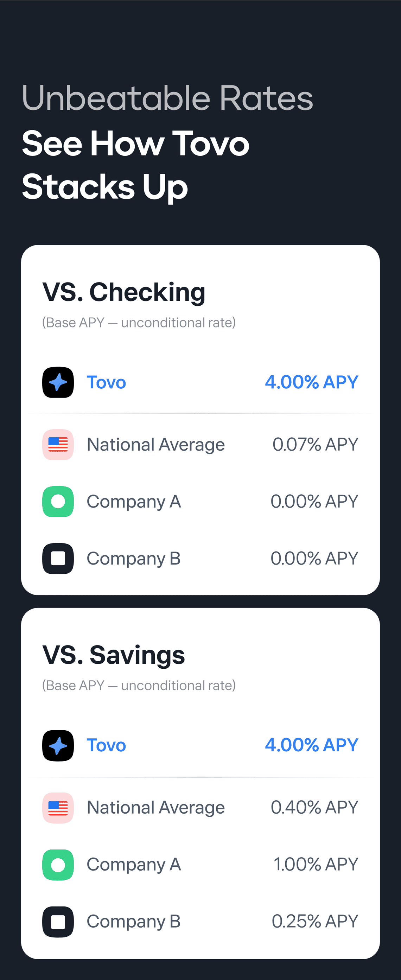Click the 0.40% APY national savings rate

(314, 807)
